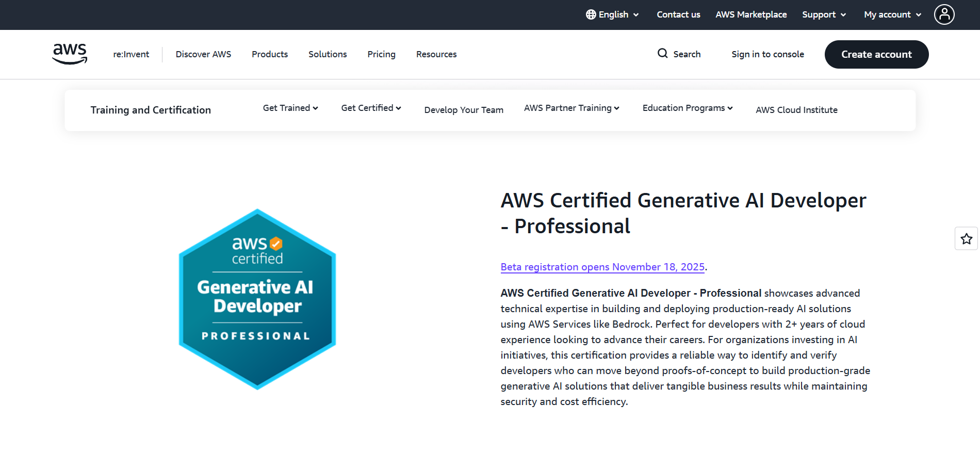Viewport: 980px width, 452px height.
Task: Click the user profile avatar icon
Action: (x=944, y=14)
